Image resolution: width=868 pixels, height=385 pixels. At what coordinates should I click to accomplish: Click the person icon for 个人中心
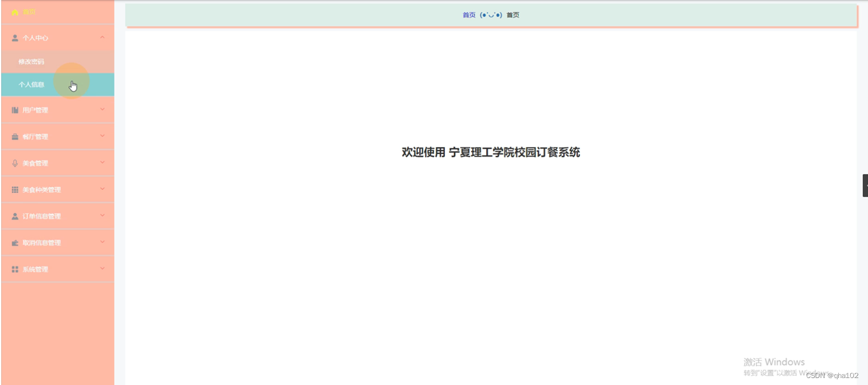(15, 38)
